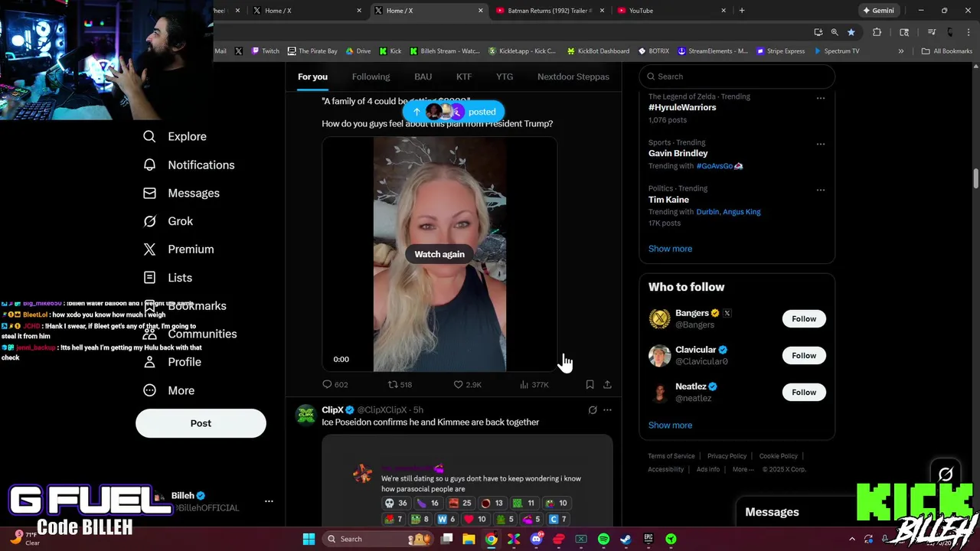
Task: Click the Post button
Action: [x=201, y=423]
